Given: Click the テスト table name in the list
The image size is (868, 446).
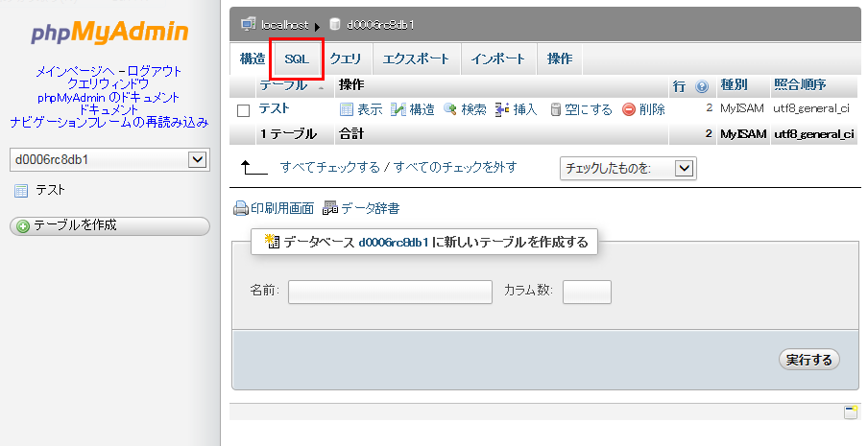Looking at the screenshot, I should (274, 109).
